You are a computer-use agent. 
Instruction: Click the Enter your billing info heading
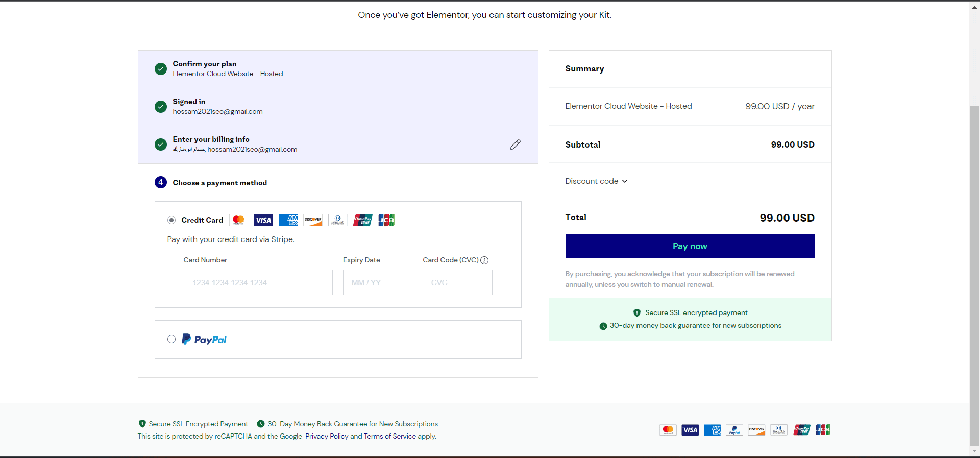pyautogui.click(x=211, y=139)
